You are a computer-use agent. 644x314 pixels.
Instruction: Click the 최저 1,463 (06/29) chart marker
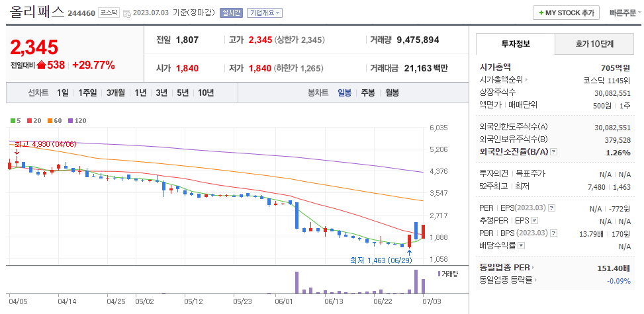tap(381, 260)
